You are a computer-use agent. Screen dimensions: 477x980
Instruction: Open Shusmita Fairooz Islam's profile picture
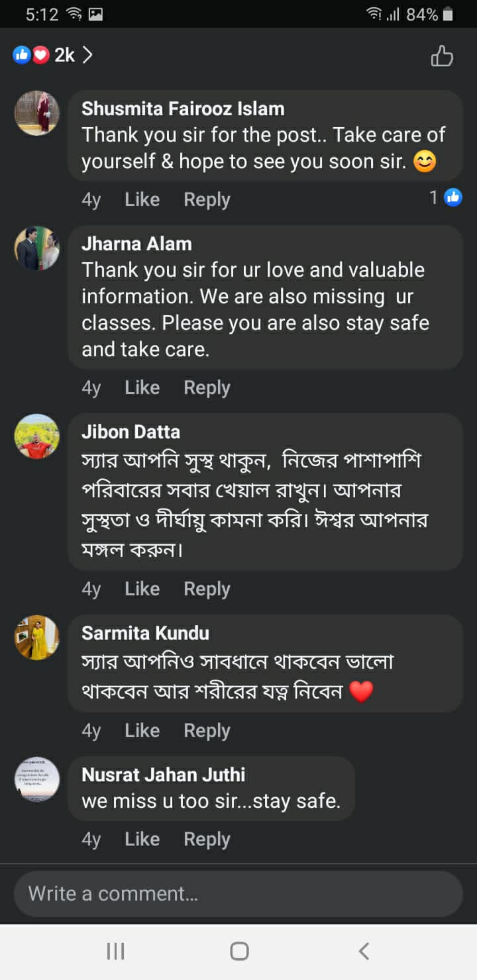(37, 113)
